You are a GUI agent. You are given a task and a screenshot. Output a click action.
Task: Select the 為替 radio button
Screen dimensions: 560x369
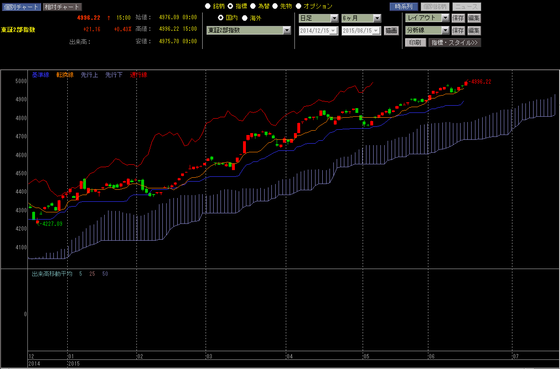pos(253,6)
